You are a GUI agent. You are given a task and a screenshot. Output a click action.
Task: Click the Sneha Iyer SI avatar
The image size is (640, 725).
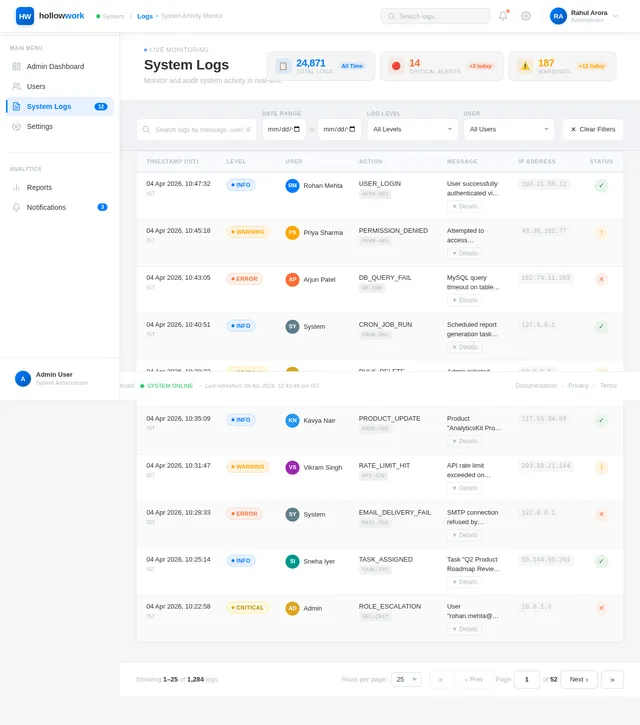point(292,561)
